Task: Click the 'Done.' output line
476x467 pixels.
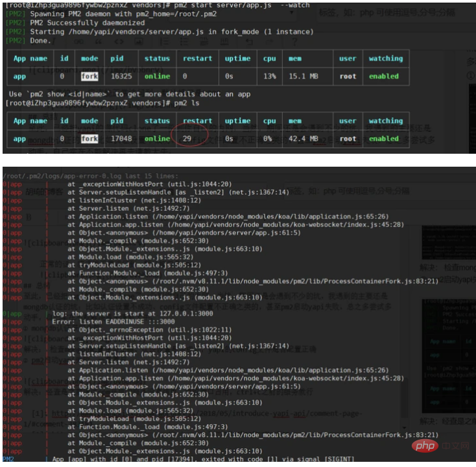Action: 29,41
